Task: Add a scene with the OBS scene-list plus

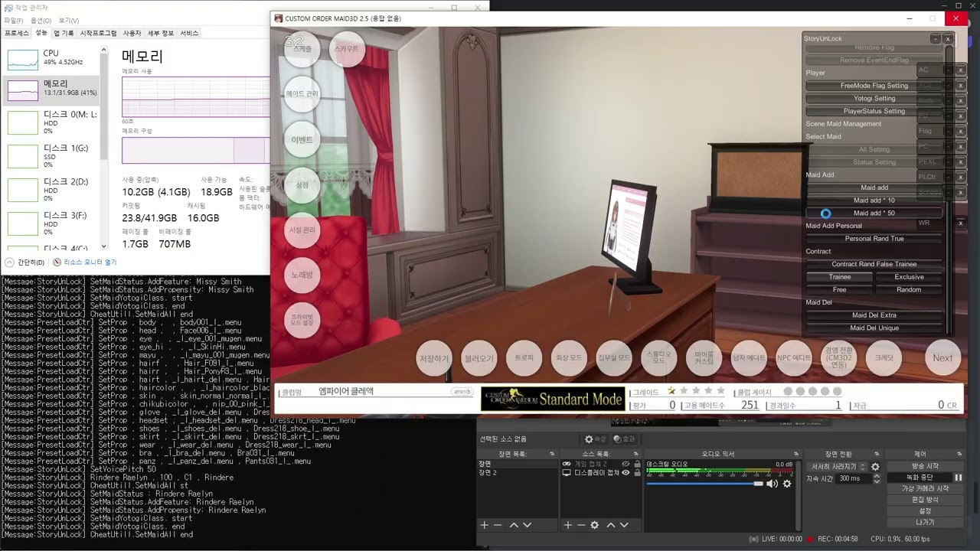Action: pyautogui.click(x=484, y=525)
